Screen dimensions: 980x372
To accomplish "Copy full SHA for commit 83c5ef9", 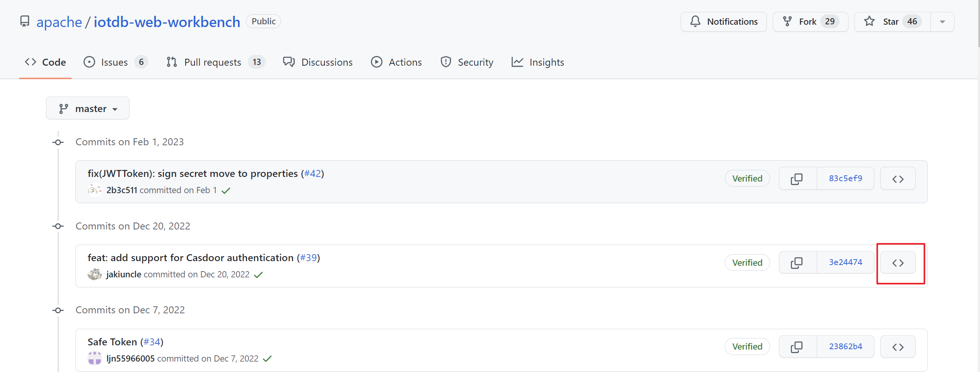I will pyautogui.click(x=797, y=178).
